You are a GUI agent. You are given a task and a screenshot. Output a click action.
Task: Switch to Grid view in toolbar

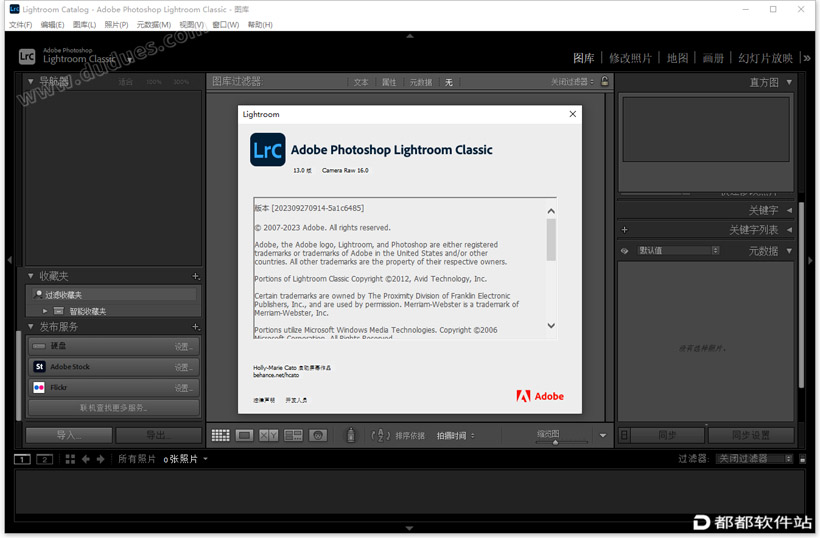coord(220,436)
